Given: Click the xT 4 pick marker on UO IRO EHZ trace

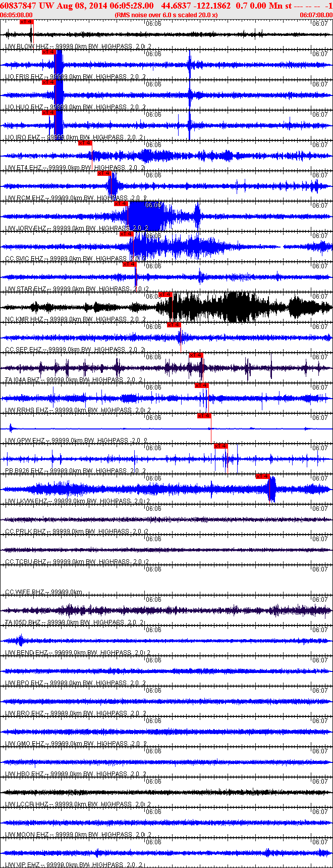Looking at the screenshot, I should point(48,113).
